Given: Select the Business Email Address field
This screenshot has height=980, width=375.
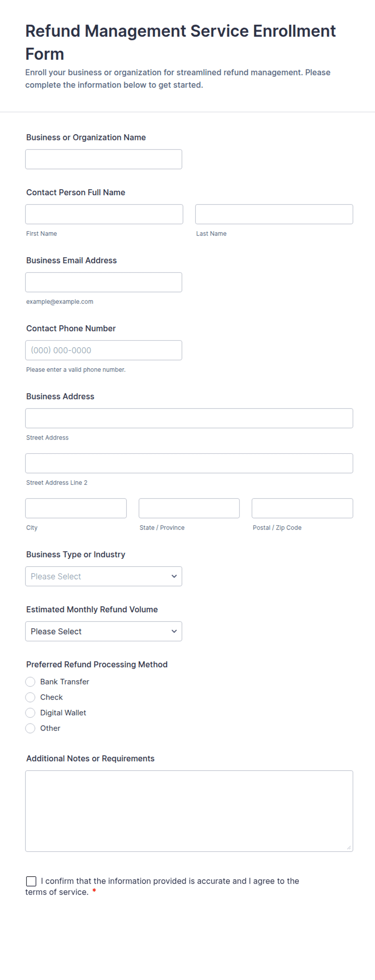Looking at the screenshot, I should (104, 282).
